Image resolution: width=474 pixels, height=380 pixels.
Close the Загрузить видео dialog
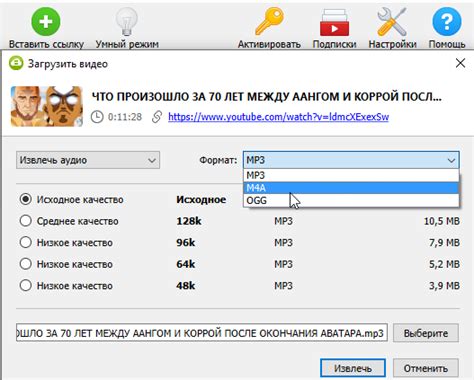point(460,63)
